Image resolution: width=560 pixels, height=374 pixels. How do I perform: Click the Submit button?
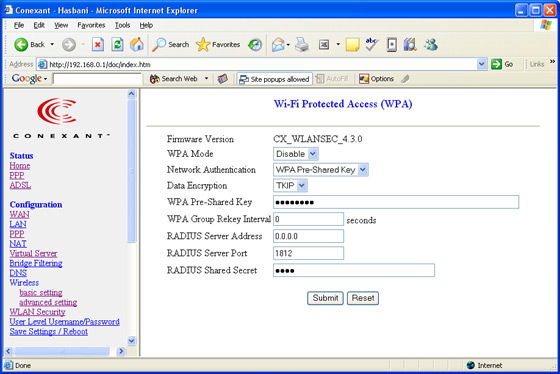pos(325,298)
